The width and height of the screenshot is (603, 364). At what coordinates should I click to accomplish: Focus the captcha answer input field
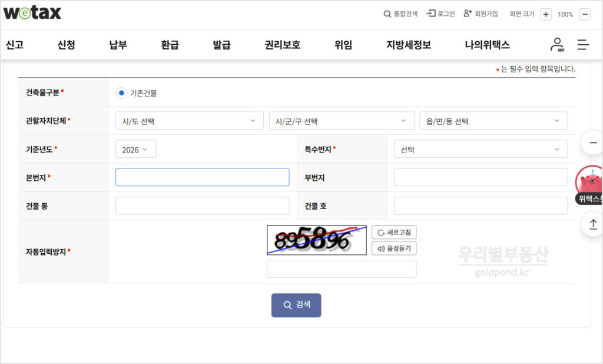pyautogui.click(x=342, y=269)
